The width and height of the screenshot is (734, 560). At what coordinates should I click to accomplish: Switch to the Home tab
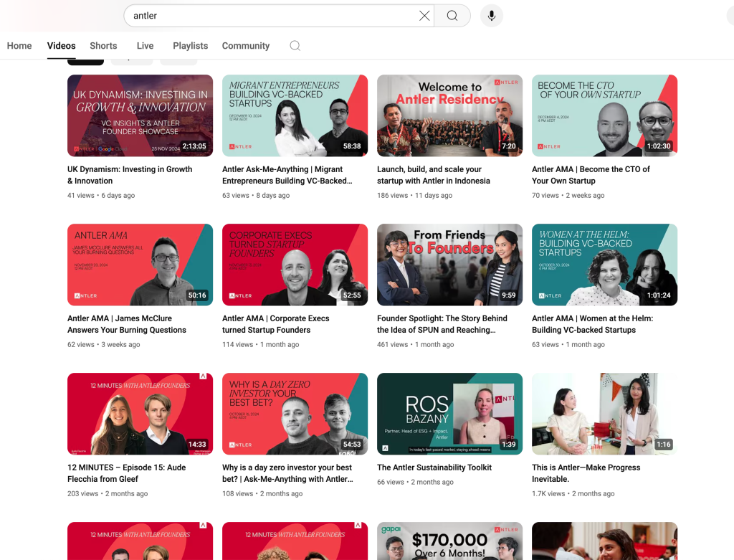[x=19, y=46]
